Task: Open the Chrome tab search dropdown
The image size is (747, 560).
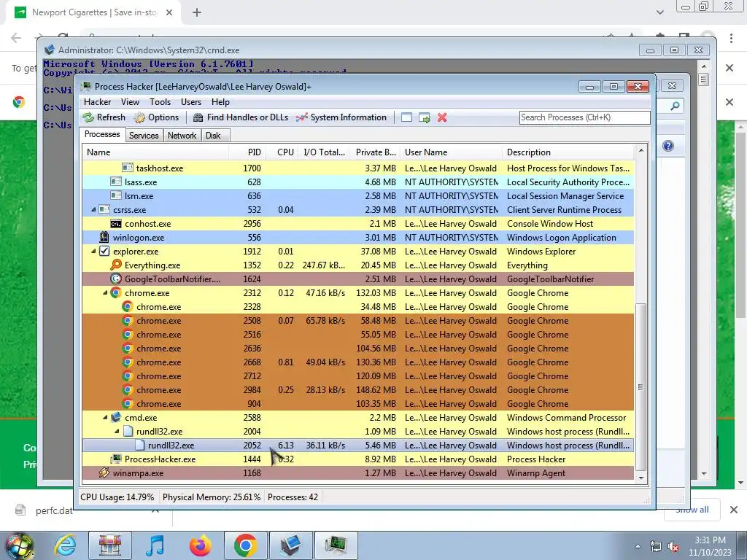Action: click(659, 12)
